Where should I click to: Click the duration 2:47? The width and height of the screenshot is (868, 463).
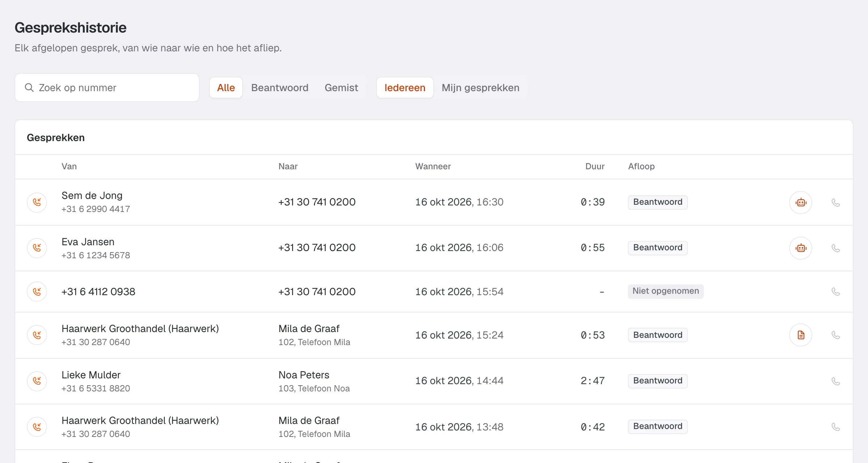[593, 381]
